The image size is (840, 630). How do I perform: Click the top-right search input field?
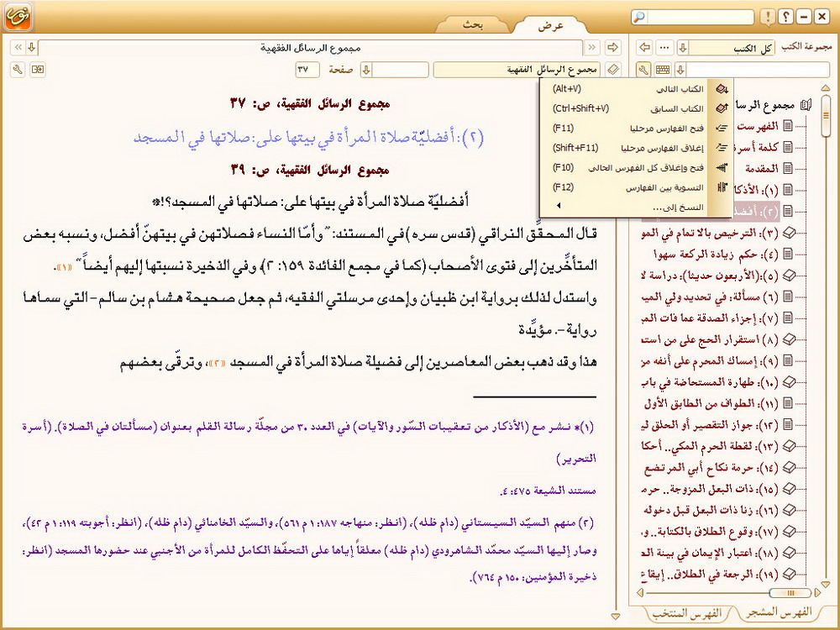(700, 17)
